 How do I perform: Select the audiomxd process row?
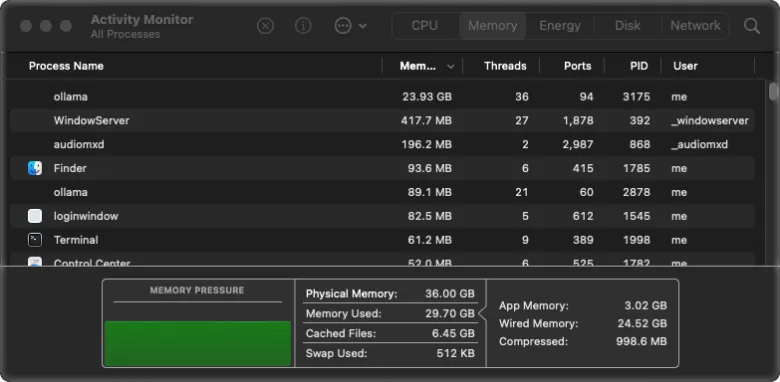tap(382, 144)
